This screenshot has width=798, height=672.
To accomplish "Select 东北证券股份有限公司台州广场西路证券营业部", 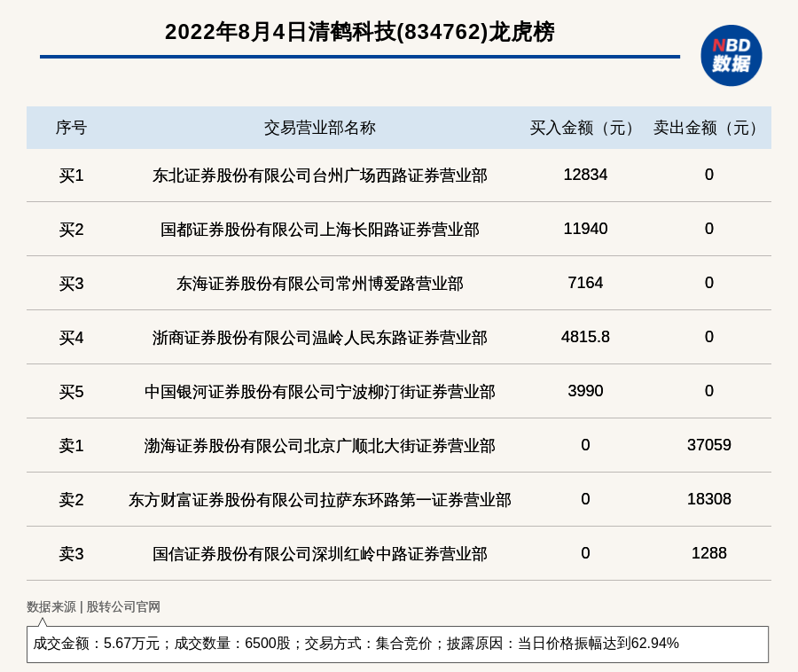I will click(319, 176).
